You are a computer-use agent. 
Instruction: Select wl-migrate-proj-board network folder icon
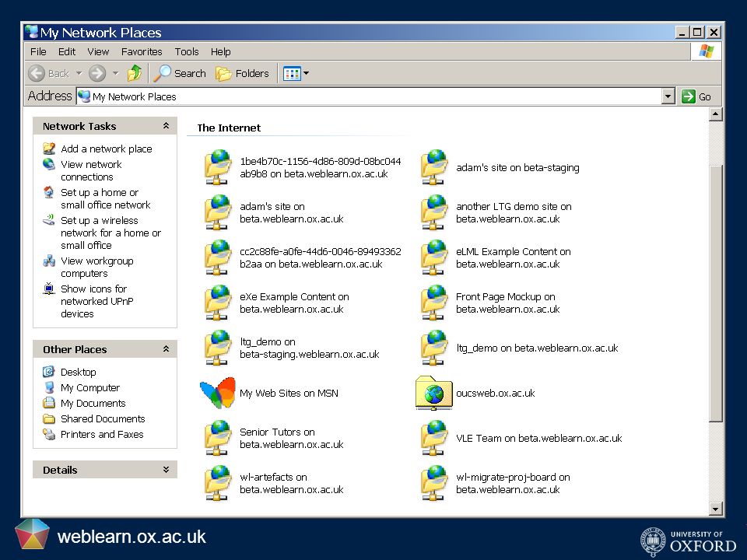[434, 483]
